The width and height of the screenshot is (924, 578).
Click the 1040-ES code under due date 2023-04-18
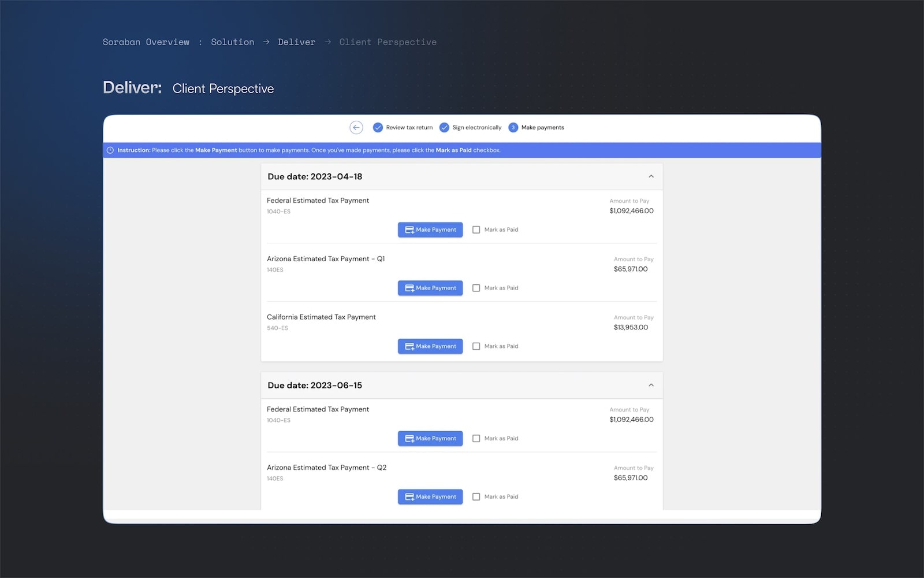point(278,212)
